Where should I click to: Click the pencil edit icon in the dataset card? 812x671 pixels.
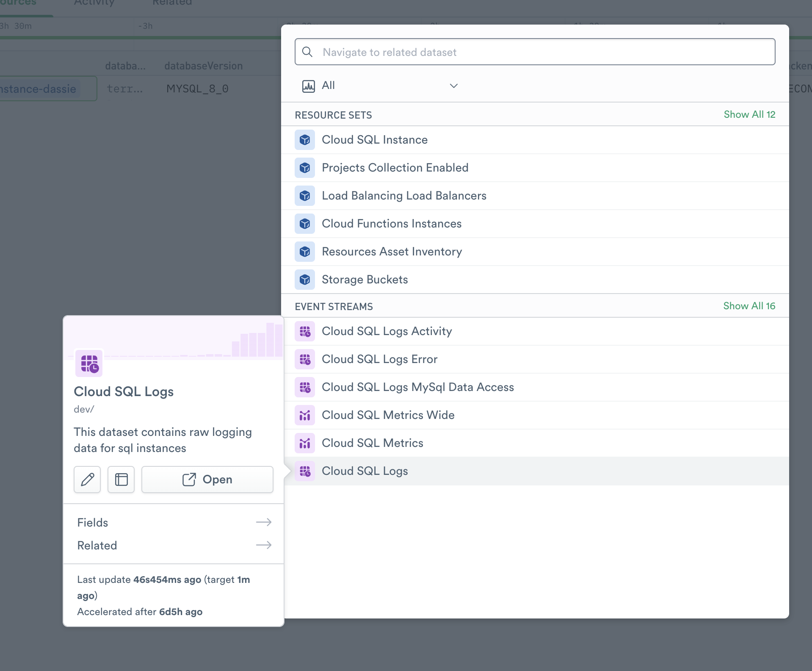coord(87,480)
